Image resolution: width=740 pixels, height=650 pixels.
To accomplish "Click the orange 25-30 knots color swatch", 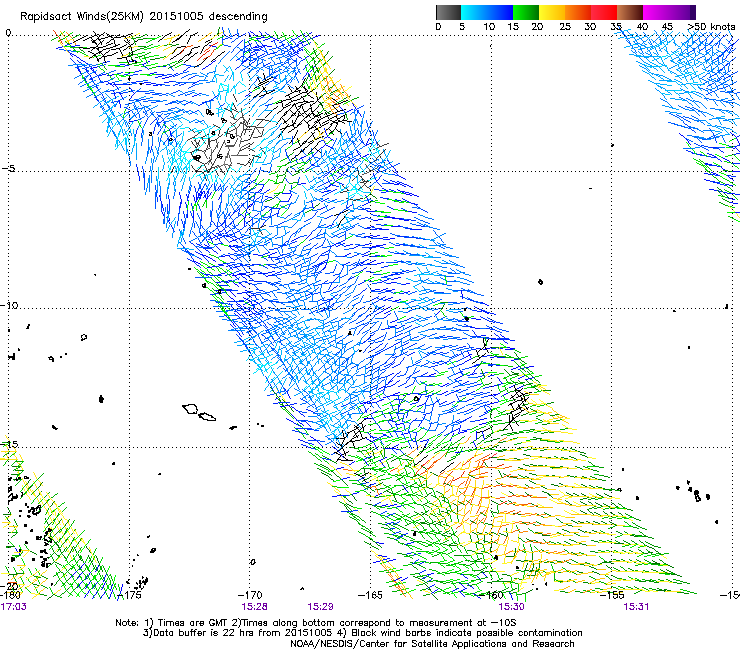I will [x=578, y=12].
